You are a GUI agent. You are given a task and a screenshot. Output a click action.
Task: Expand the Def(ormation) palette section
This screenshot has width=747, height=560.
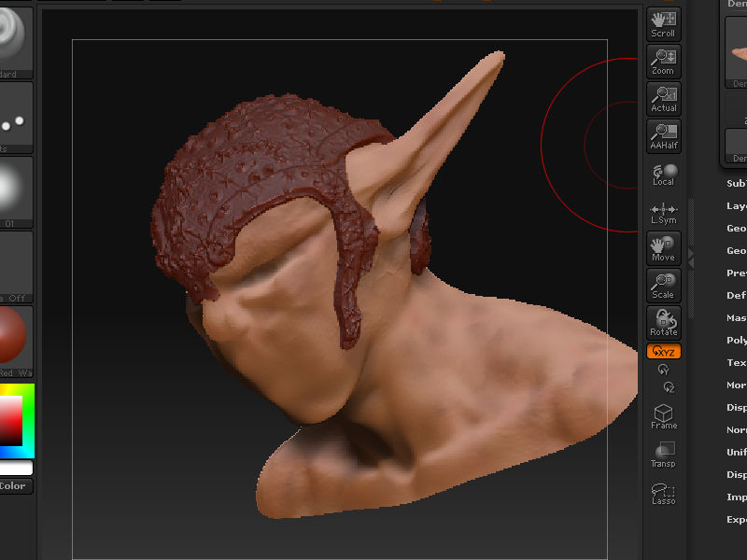click(737, 295)
